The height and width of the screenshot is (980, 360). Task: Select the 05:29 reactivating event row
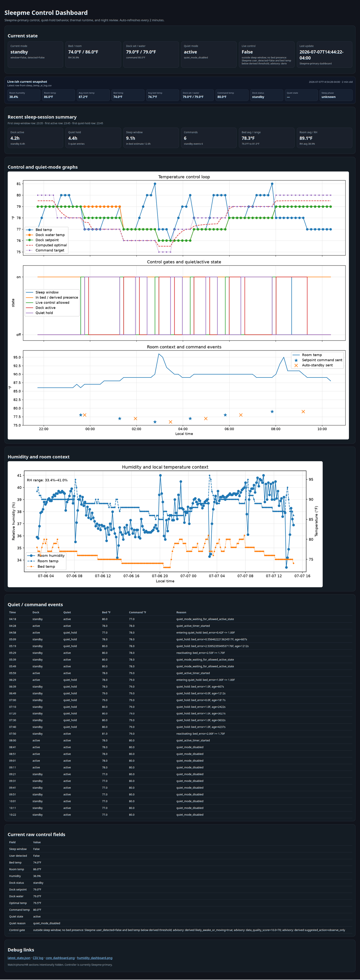[x=180, y=653]
